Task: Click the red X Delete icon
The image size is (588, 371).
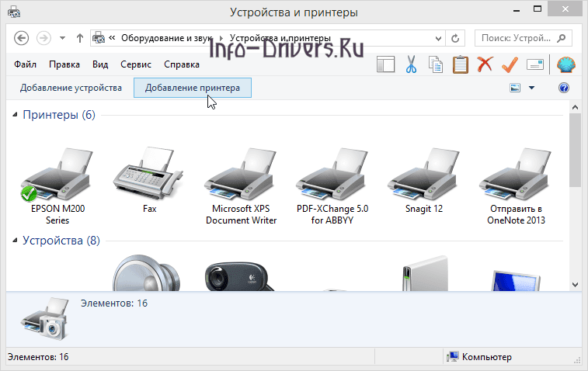Action: (x=485, y=64)
